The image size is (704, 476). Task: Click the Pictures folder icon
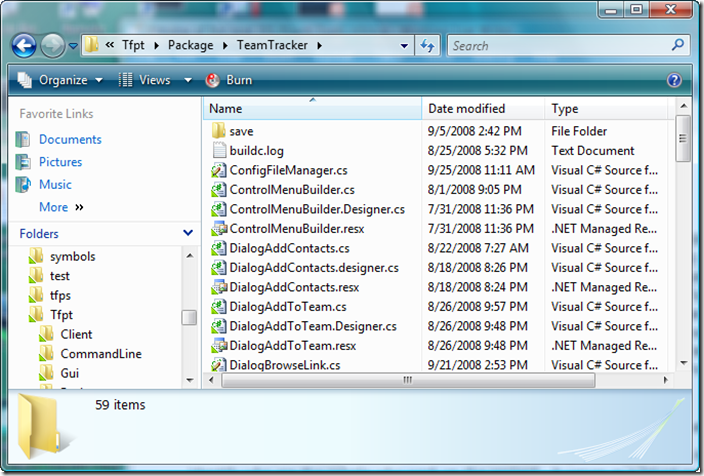(x=23, y=162)
